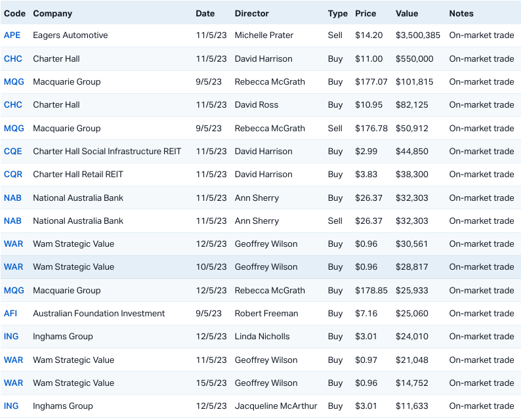Open WAR link dated 15/5/23
Image resolution: width=523 pixels, height=420 pixels.
(x=13, y=383)
